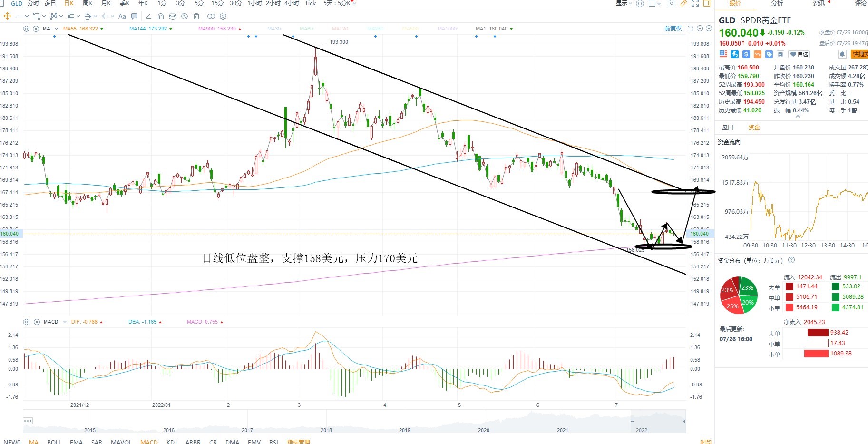Click the linked circles icon in drawing toolbar
This screenshot has width=868, height=444.
[x=211, y=16]
